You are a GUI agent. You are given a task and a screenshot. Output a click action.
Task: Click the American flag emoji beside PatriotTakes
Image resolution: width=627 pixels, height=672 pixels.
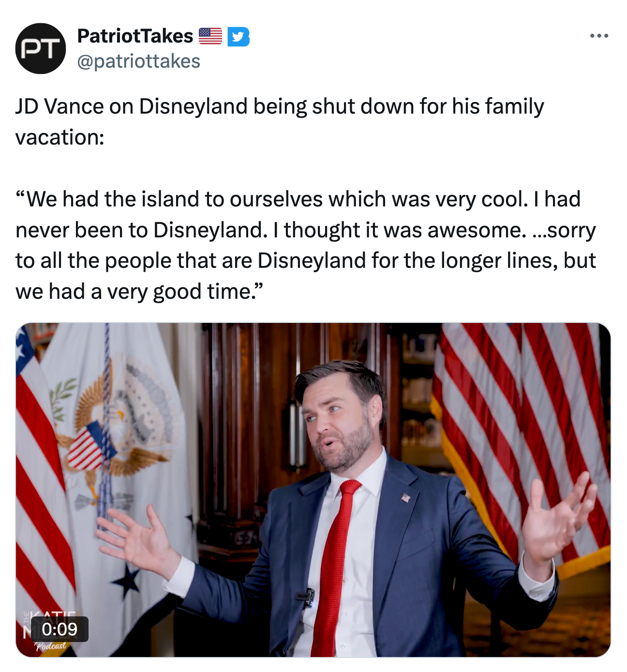[x=210, y=36]
